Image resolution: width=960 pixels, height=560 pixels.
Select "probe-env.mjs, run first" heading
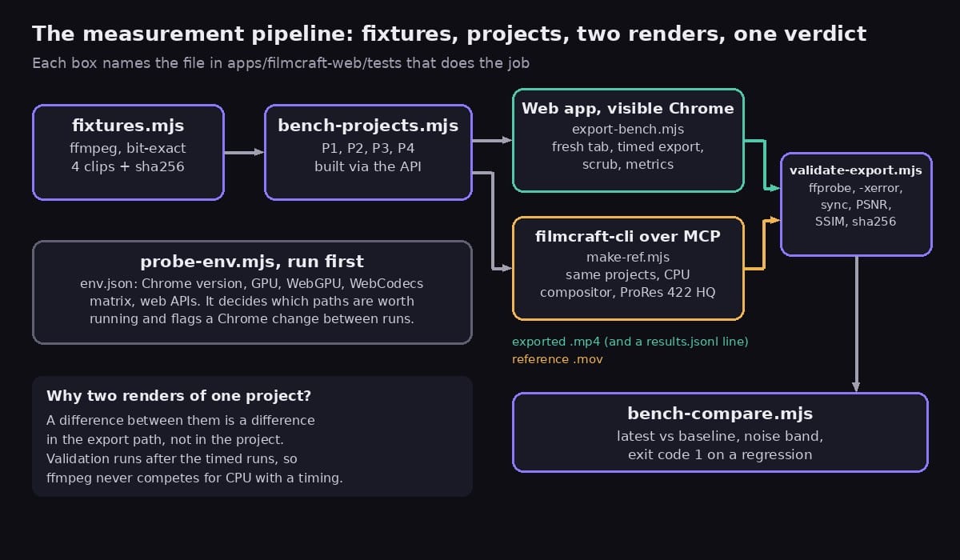(252, 262)
